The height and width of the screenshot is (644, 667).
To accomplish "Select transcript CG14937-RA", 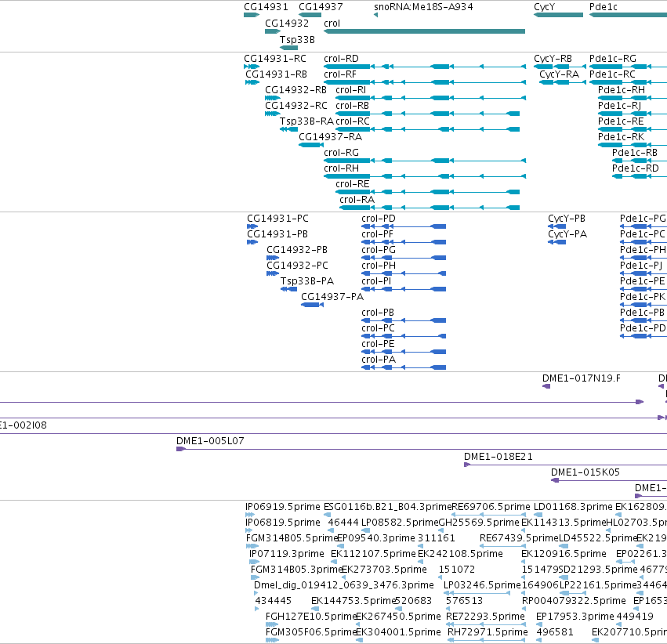I will [x=330, y=137].
